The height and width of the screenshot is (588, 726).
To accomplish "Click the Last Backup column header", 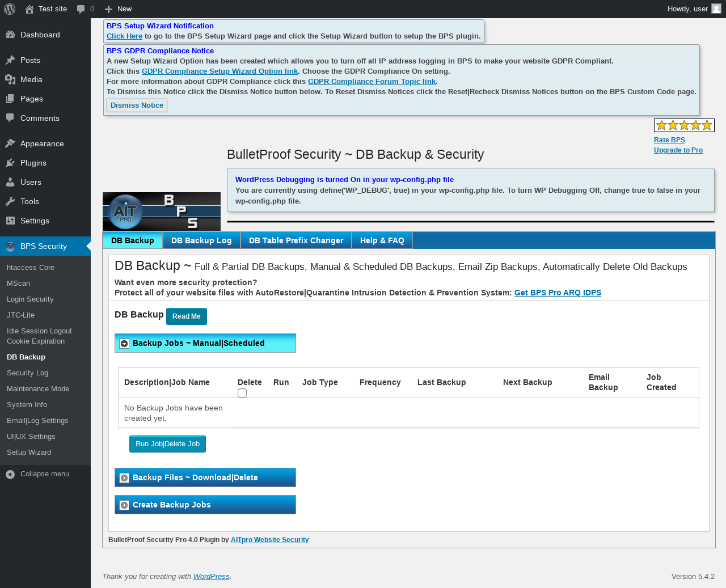I will tap(441, 382).
